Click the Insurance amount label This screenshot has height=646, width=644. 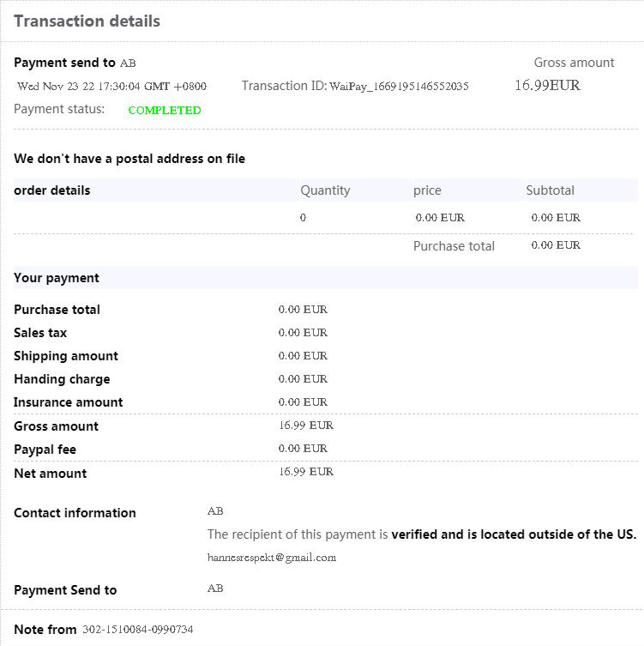coord(69,402)
